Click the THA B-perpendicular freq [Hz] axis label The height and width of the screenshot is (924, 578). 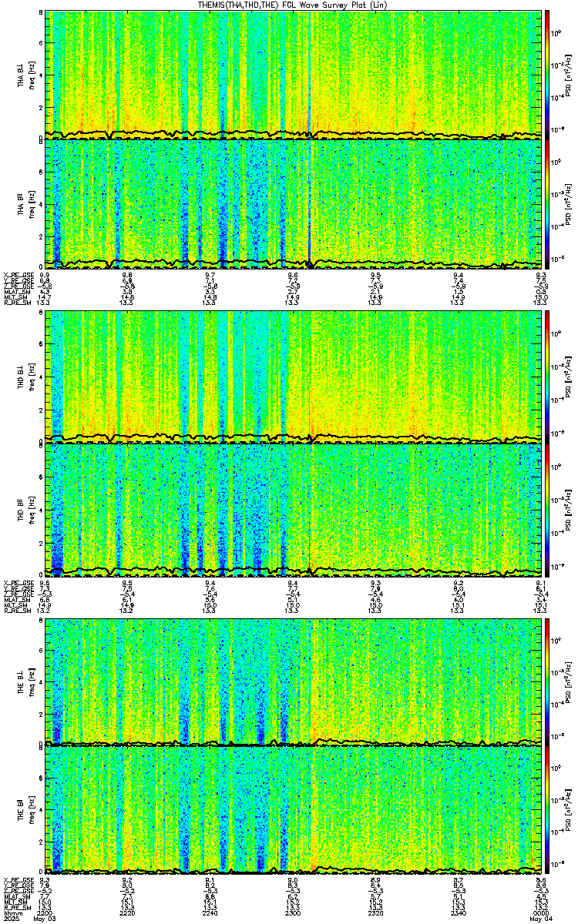(32, 75)
